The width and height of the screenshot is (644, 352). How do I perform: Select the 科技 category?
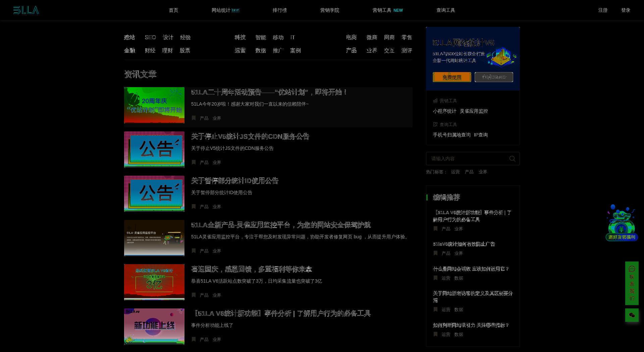(x=240, y=37)
